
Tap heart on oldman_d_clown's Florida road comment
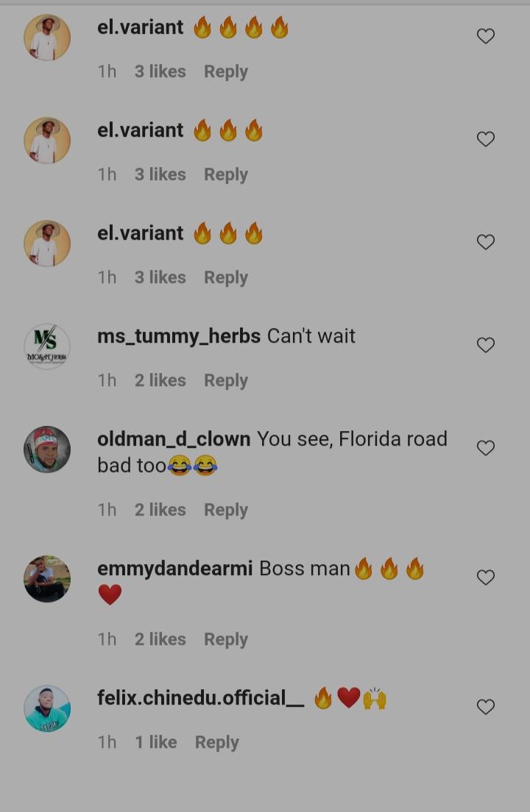tap(485, 447)
